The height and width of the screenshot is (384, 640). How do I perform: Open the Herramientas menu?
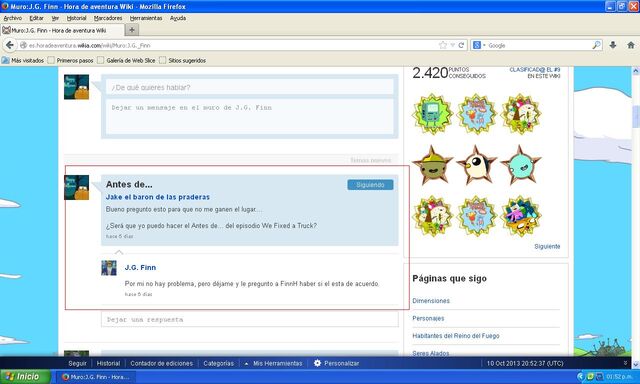[x=146, y=18]
